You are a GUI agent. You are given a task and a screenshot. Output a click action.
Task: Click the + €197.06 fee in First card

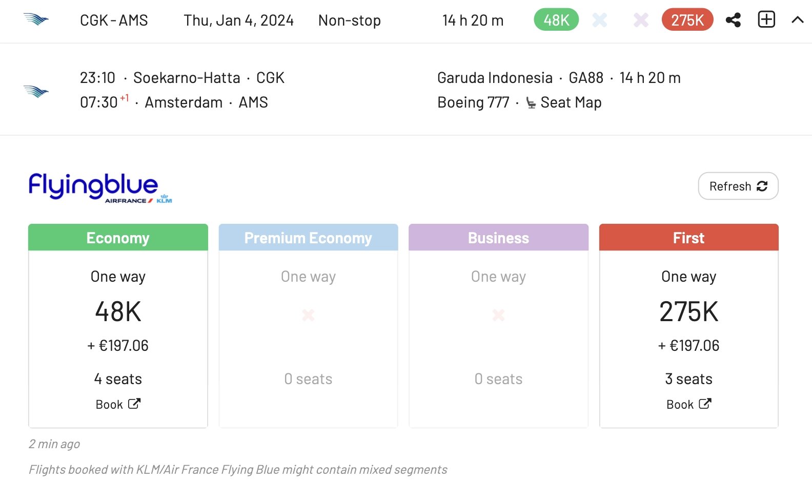coord(688,346)
